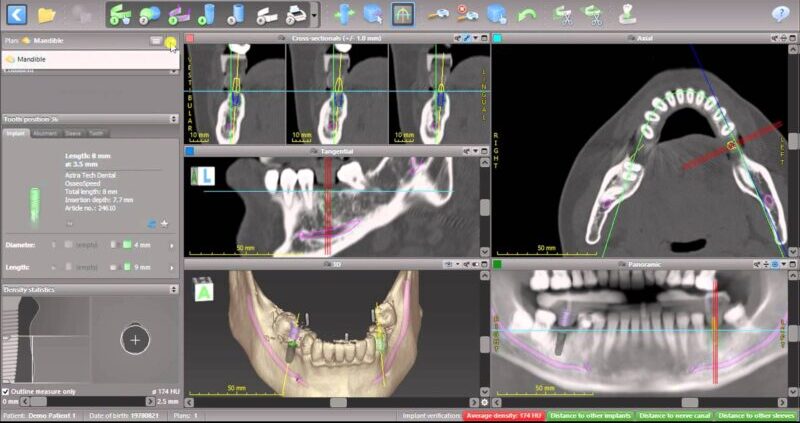Viewport: 800px width, 423px height.
Task: Maximize the Cross-sectionals view
Action: [x=484, y=38]
